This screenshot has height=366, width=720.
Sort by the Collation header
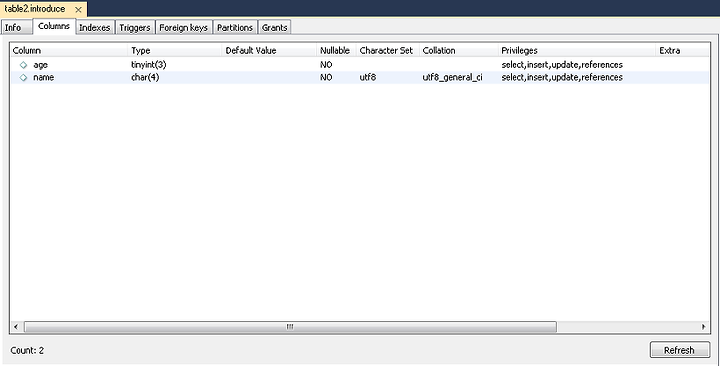pyautogui.click(x=458, y=51)
